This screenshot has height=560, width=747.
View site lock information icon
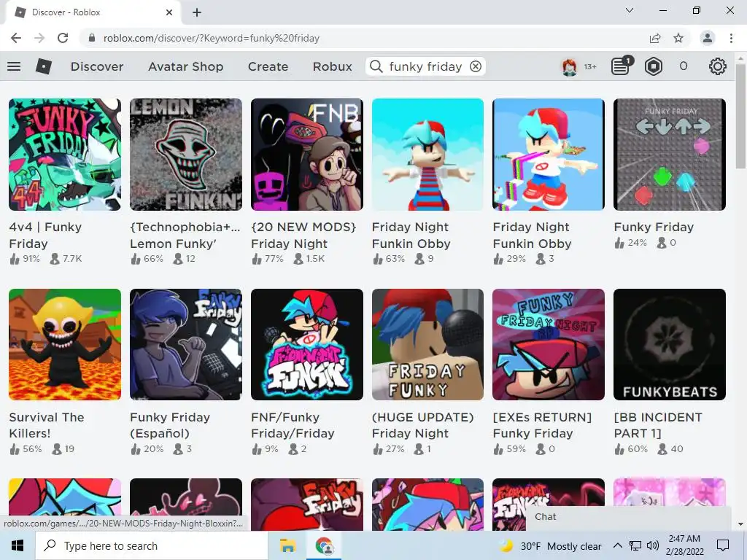92,38
